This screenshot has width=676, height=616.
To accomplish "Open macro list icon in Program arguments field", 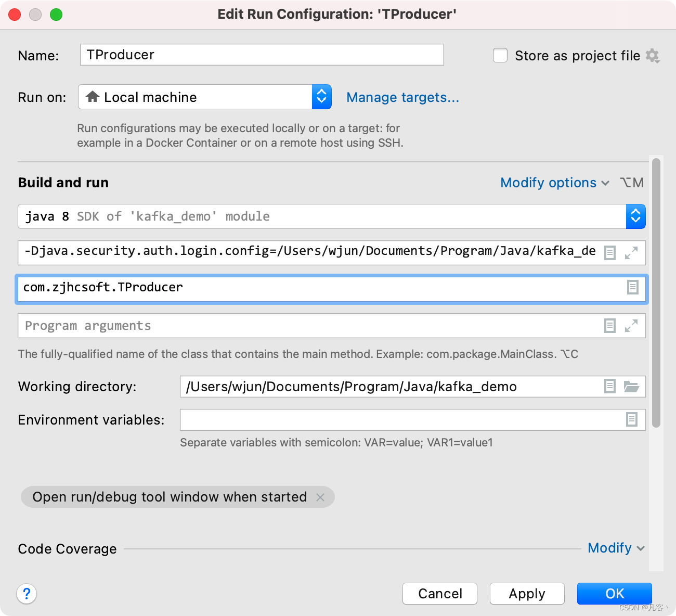I will pyautogui.click(x=610, y=326).
